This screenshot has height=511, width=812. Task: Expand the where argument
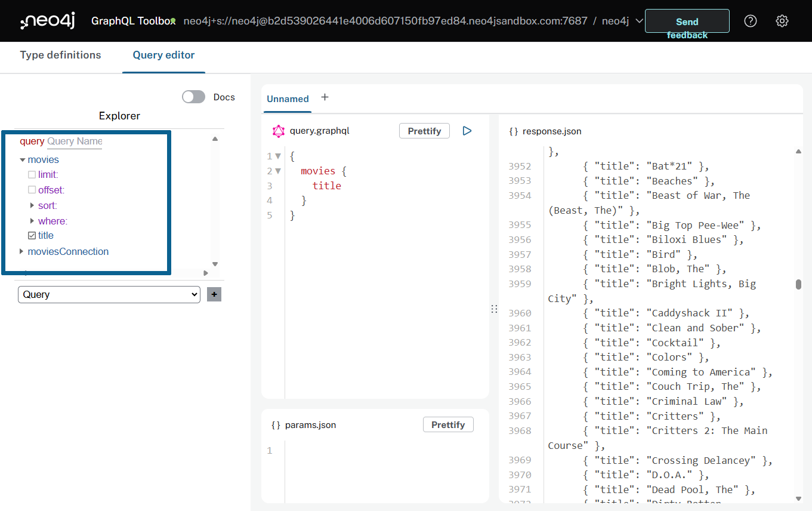click(32, 221)
